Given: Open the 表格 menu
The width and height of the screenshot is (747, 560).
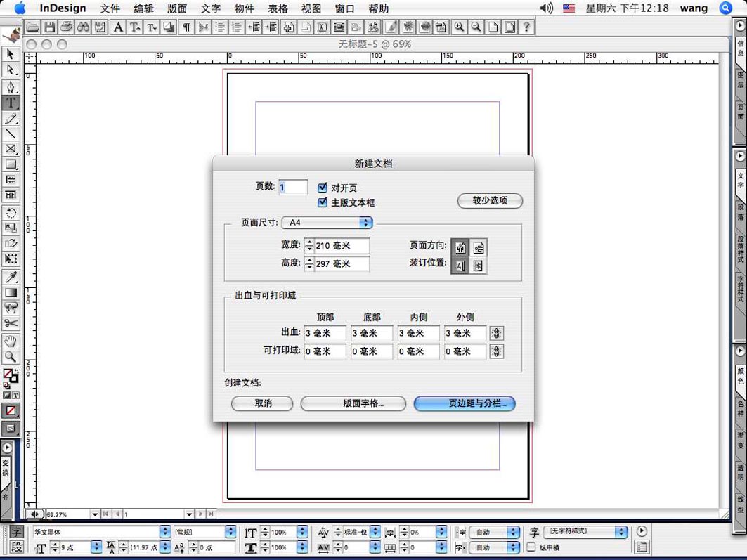Looking at the screenshot, I should tap(278, 8).
